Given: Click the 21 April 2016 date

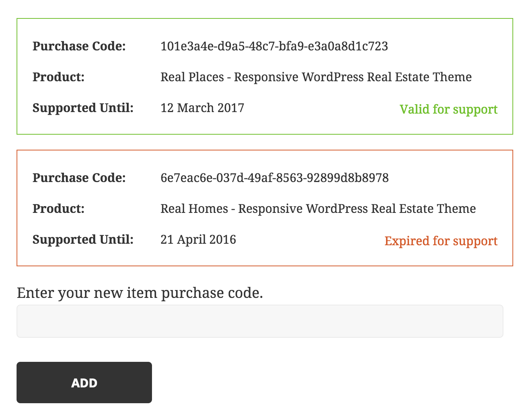Looking at the screenshot, I should (198, 240).
